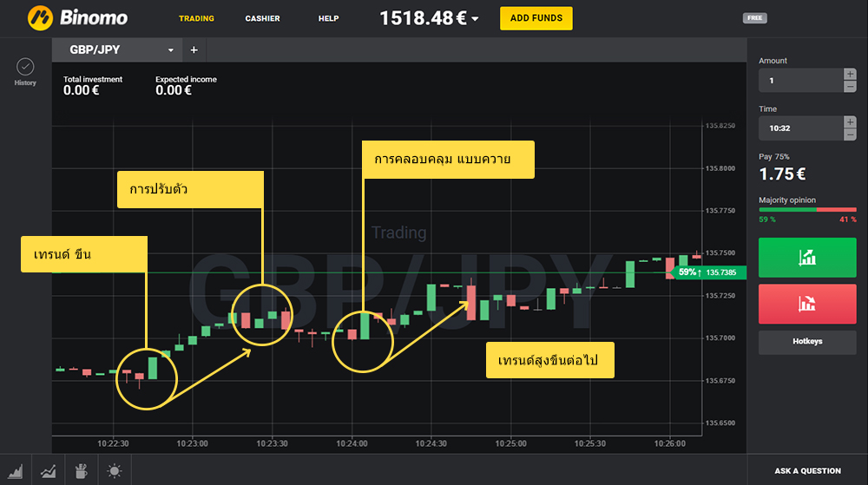
Task: Open the account balance dropdown
Action: tap(476, 19)
